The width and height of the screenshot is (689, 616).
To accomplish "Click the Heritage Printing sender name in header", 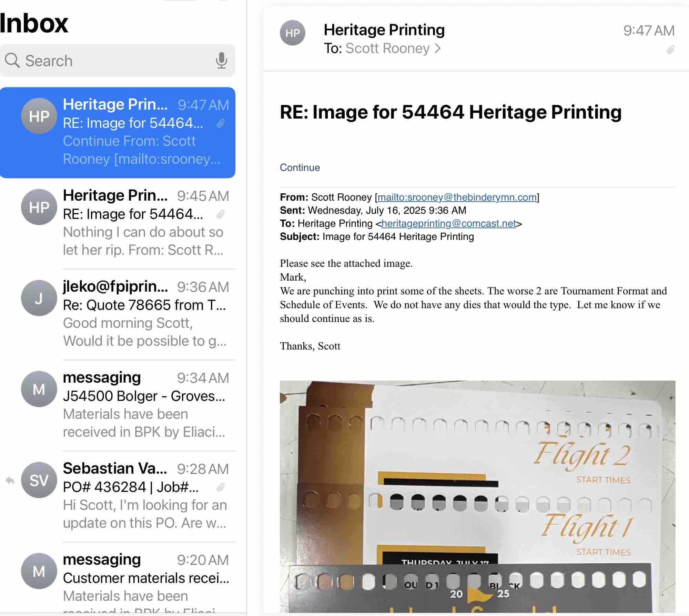I will coord(384,30).
